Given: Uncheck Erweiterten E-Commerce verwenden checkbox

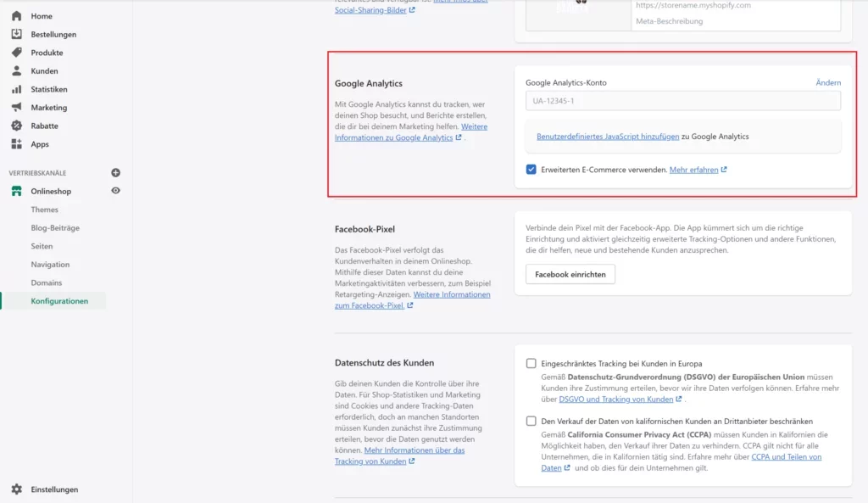Looking at the screenshot, I should pos(531,170).
